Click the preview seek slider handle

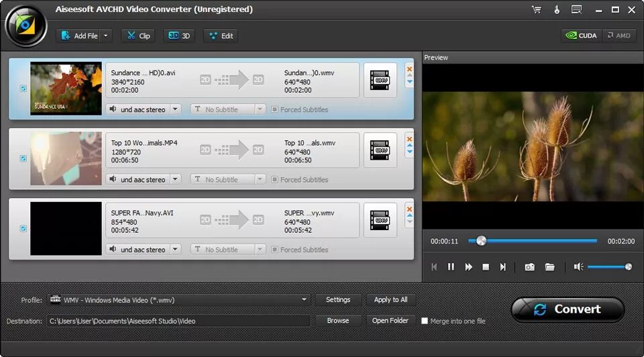click(482, 241)
